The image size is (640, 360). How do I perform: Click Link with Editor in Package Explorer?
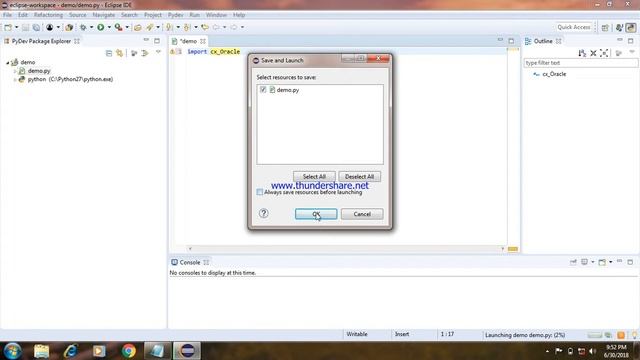coord(120,53)
